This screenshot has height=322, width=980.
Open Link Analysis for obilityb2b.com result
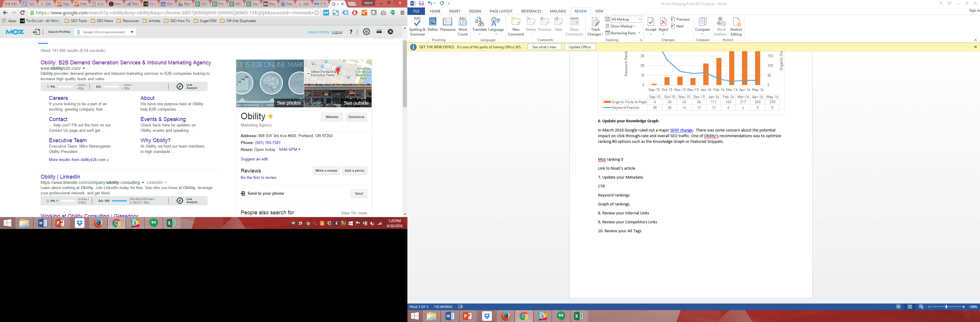click(188, 87)
